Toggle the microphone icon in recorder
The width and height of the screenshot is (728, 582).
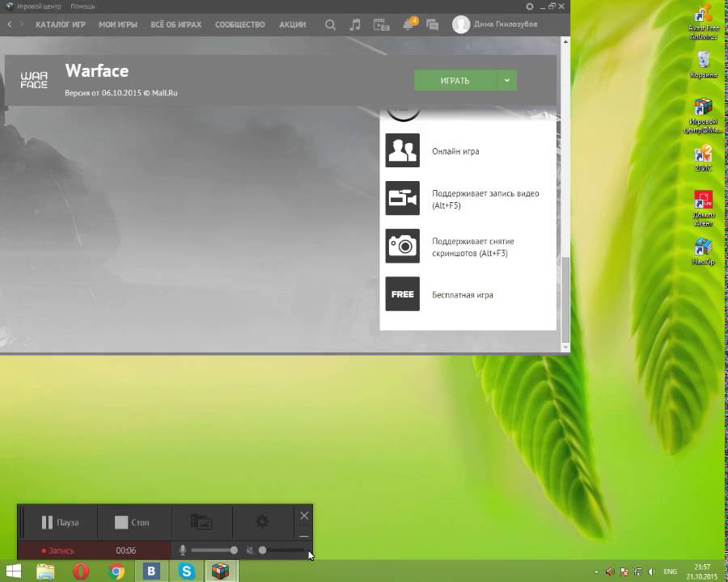pyautogui.click(x=183, y=550)
